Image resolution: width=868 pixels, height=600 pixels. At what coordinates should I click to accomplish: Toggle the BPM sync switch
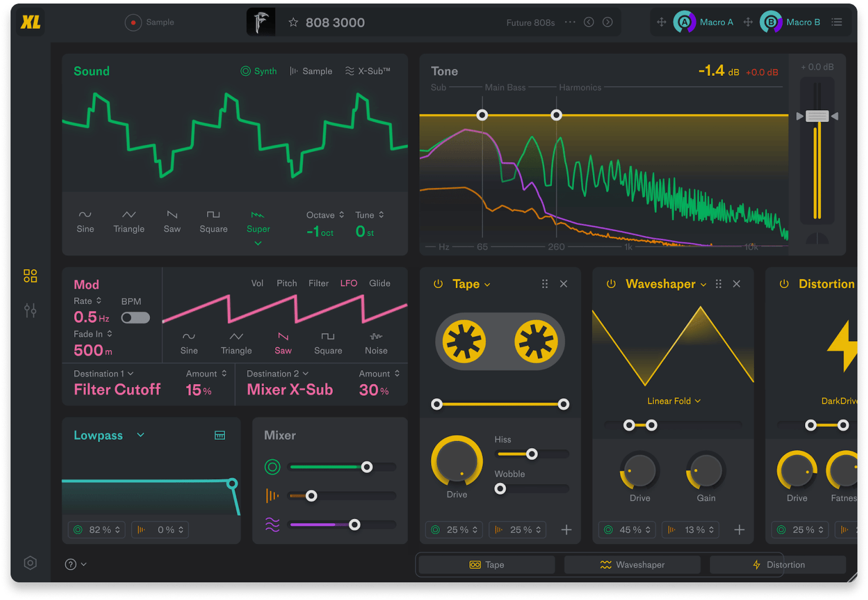pos(135,318)
